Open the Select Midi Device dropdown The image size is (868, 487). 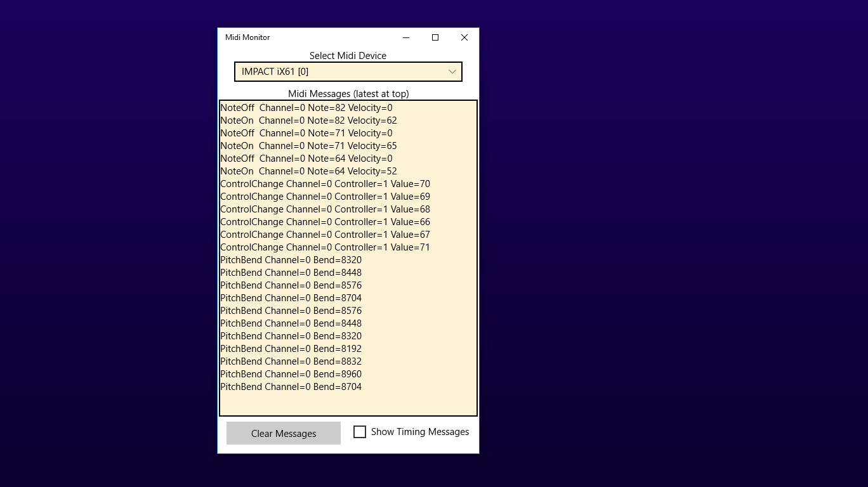click(348, 71)
